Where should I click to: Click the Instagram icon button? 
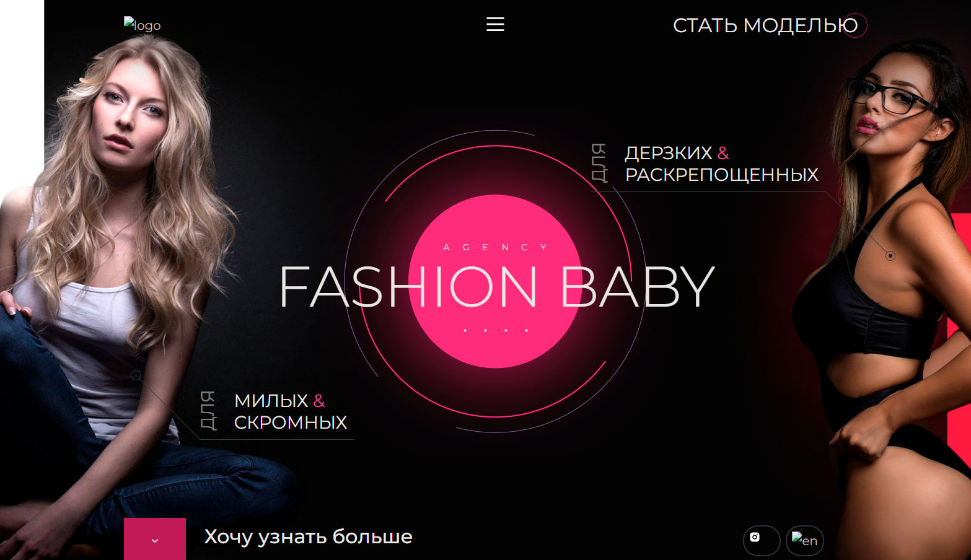click(762, 540)
